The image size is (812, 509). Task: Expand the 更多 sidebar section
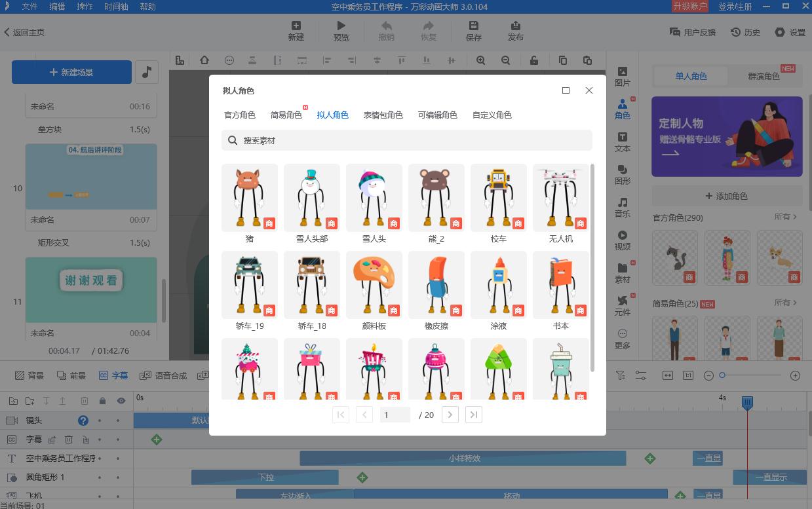click(x=622, y=340)
